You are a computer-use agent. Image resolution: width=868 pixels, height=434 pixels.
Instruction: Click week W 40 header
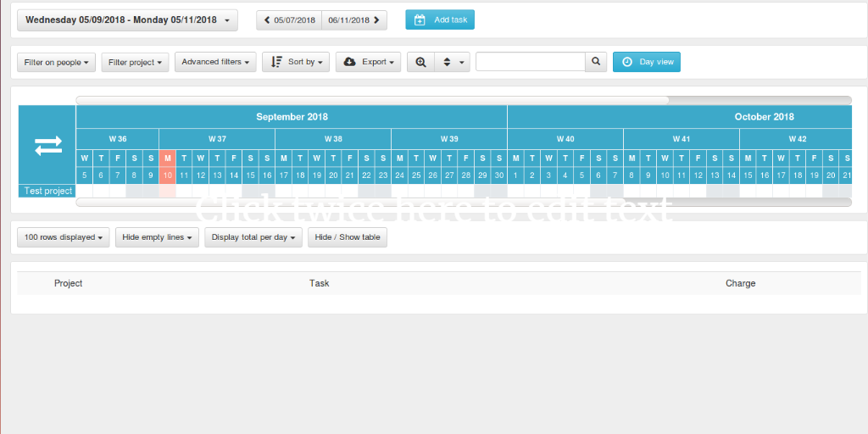[x=565, y=139]
